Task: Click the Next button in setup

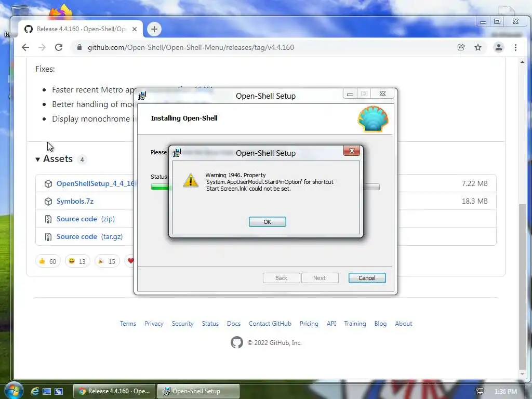Action: pos(320,278)
